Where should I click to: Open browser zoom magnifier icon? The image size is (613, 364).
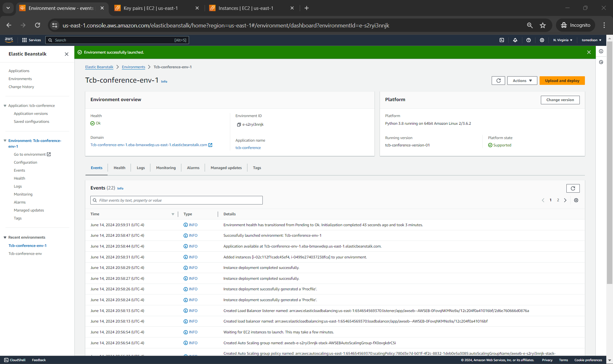tap(530, 26)
